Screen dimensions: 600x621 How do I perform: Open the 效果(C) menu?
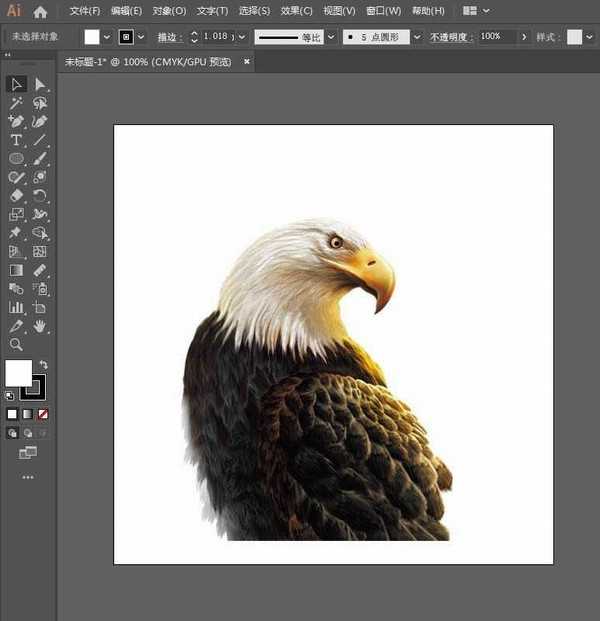(296, 11)
